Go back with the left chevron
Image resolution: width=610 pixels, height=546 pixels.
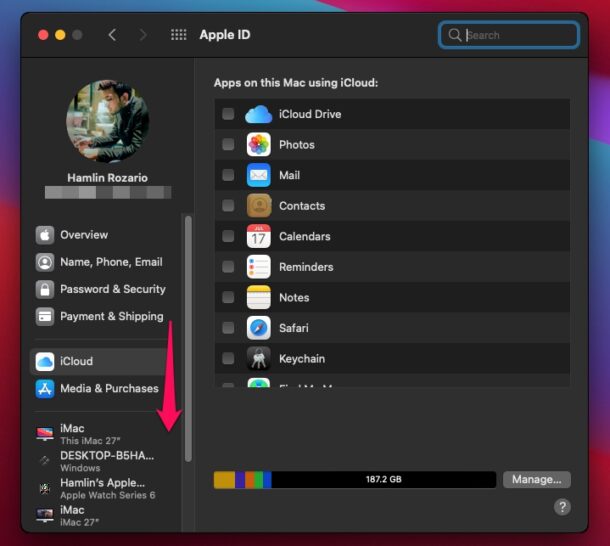[x=112, y=35]
